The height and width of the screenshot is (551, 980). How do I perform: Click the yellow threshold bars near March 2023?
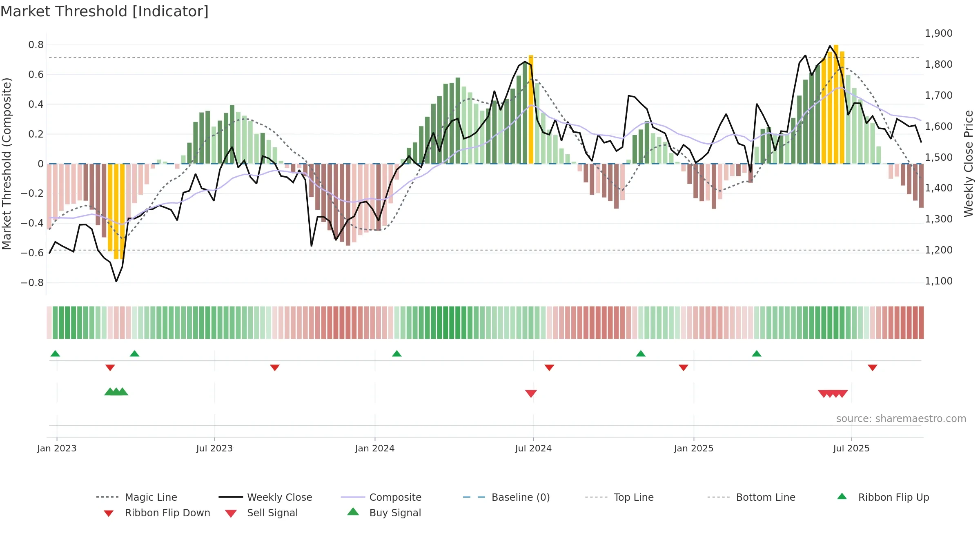116,211
